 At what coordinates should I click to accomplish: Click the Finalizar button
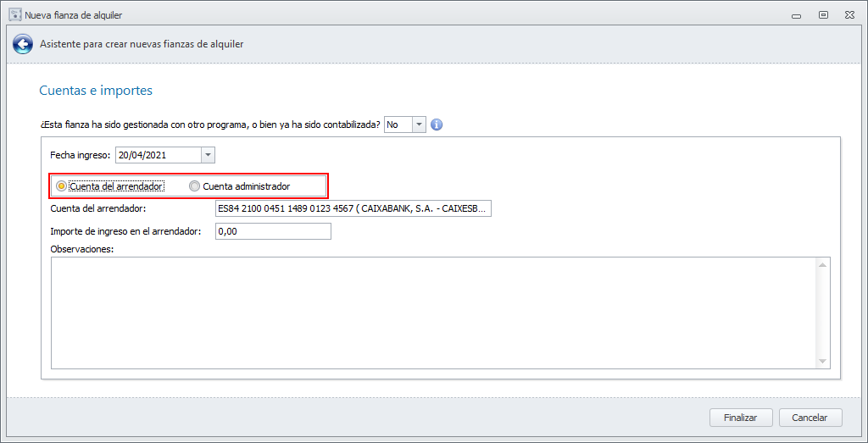(x=741, y=418)
